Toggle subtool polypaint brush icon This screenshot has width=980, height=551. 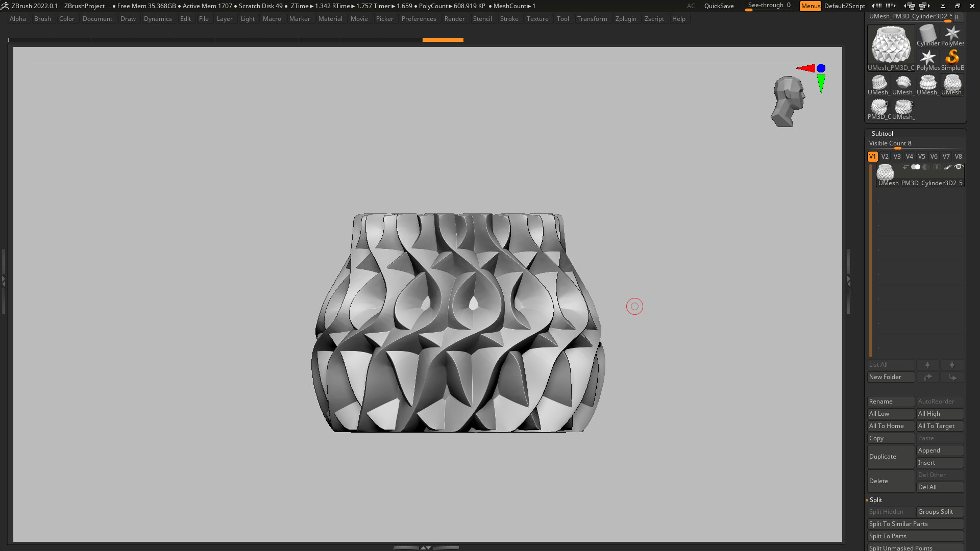pos(947,167)
